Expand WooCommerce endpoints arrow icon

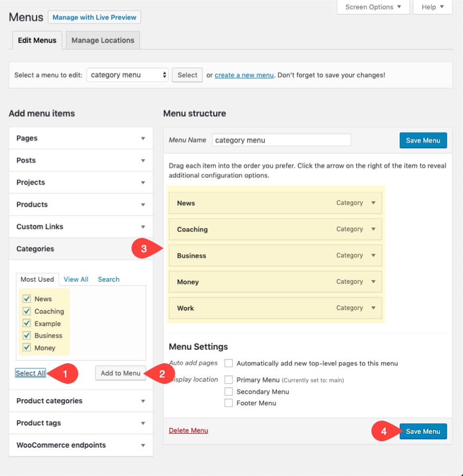coord(143,445)
